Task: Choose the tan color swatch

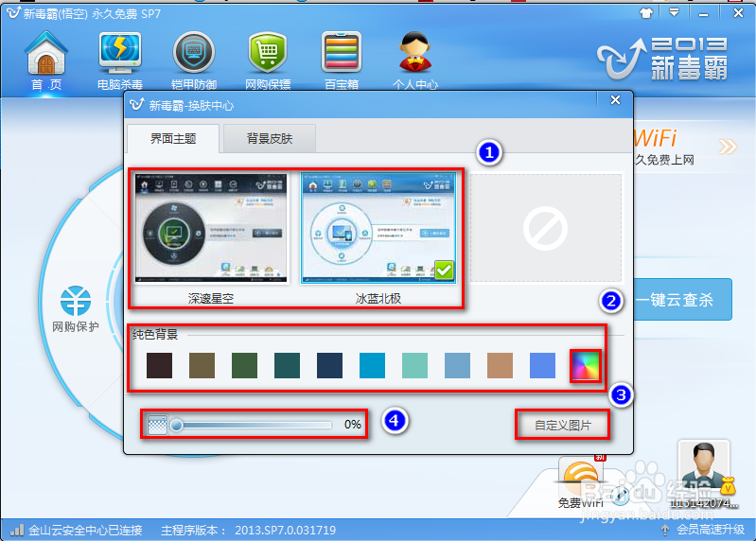Action: (500, 365)
